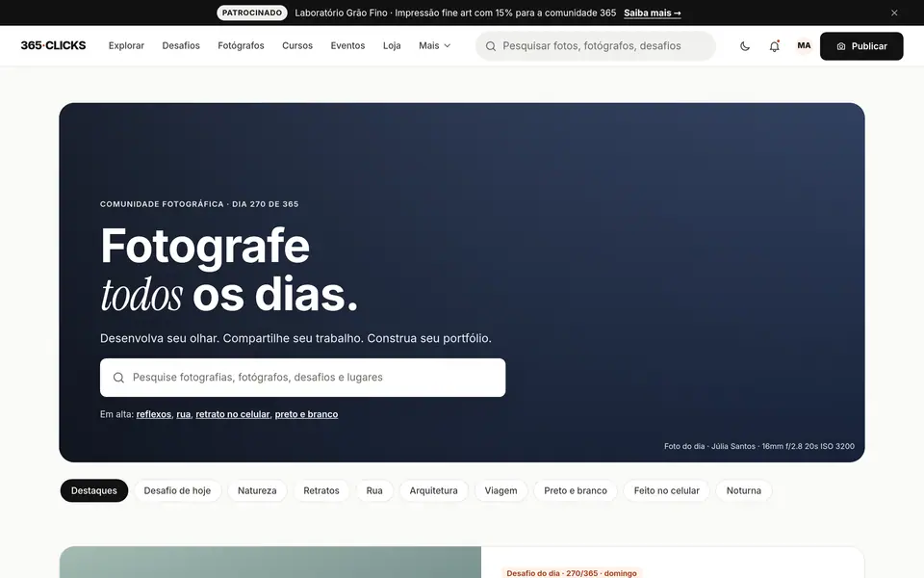Click the hero search magnifier icon

pos(118,378)
